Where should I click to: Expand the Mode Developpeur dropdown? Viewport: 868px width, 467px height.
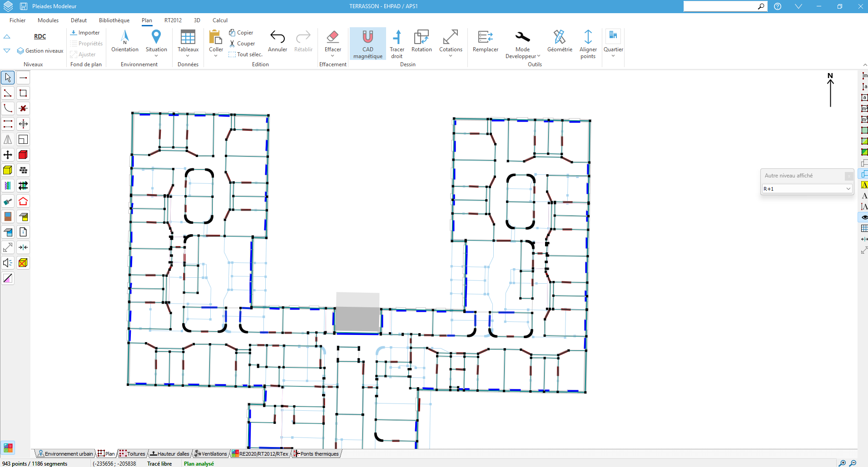(x=539, y=56)
